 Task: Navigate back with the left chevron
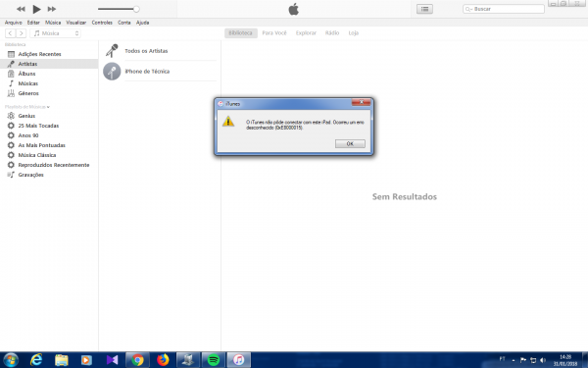pyautogui.click(x=11, y=33)
